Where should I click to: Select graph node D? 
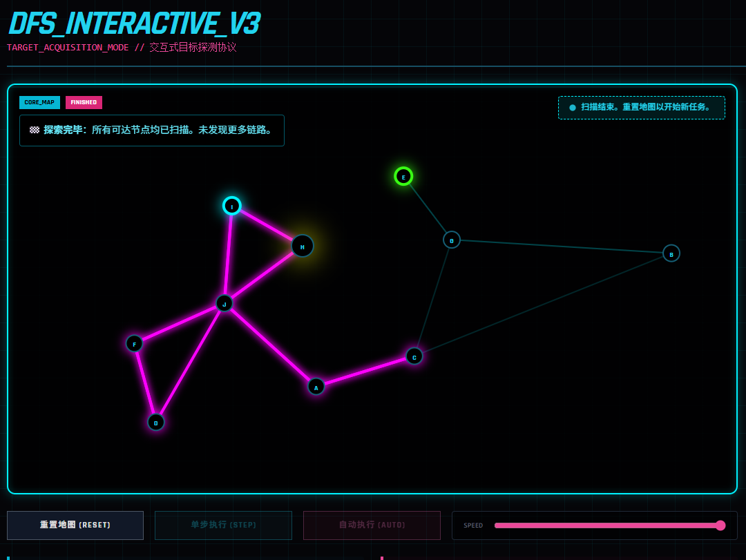tap(155, 423)
